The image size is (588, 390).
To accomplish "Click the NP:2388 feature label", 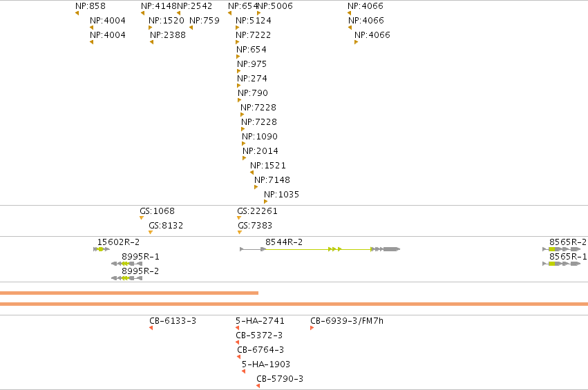I will (168, 35).
